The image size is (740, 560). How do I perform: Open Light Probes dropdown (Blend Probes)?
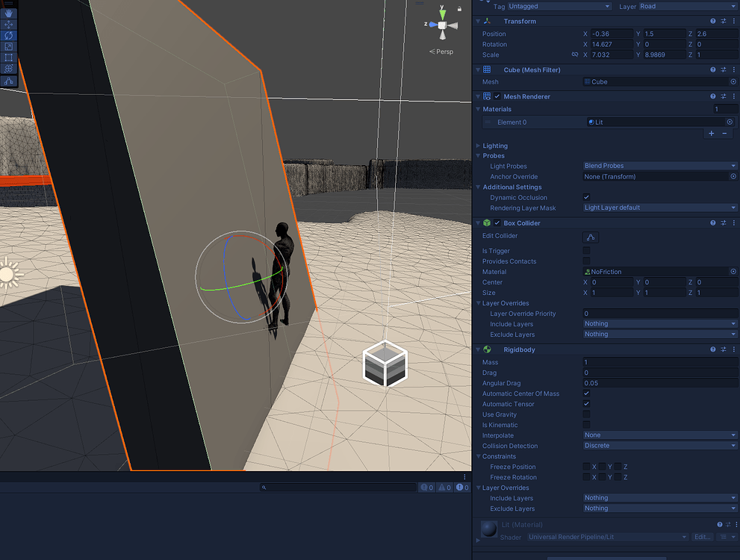click(660, 166)
